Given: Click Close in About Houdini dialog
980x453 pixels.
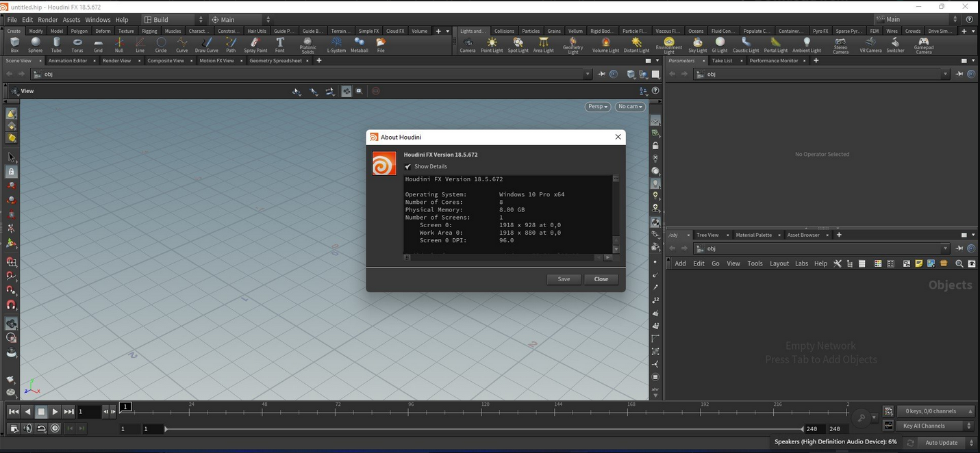Looking at the screenshot, I should [x=601, y=279].
